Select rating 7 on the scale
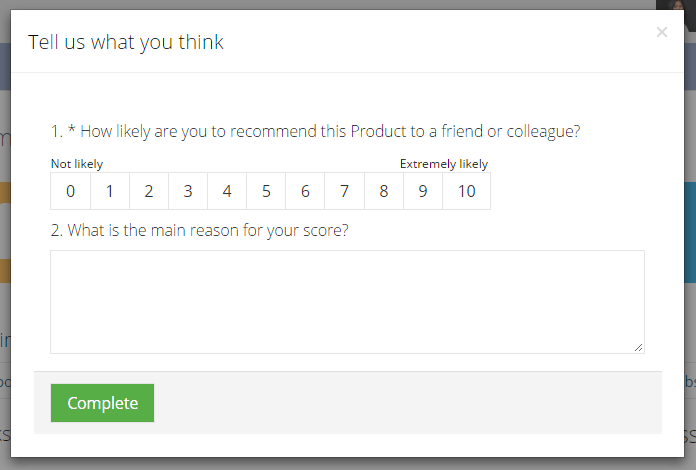Viewport: 696px width, 470px height. tap(344, 191)
